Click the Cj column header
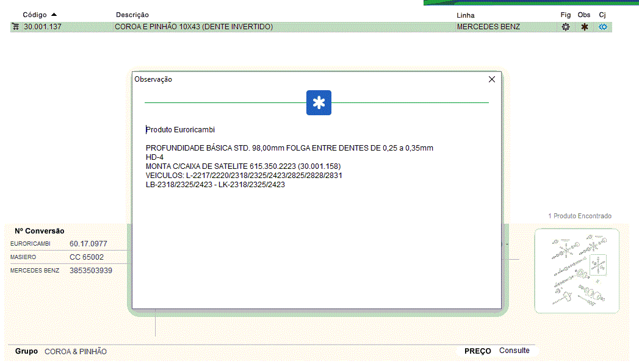The height and width of the screenshot is (364, 639). click(602, 15)
